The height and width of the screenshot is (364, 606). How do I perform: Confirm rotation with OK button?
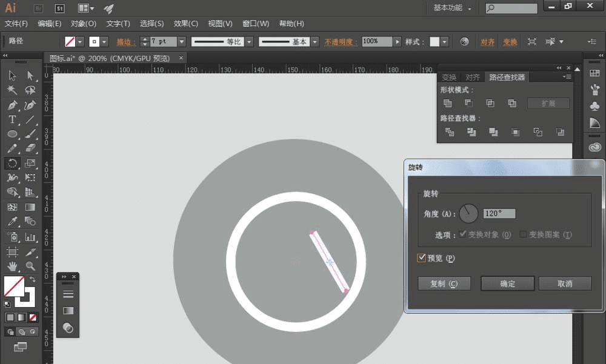(x=507, y=283)
